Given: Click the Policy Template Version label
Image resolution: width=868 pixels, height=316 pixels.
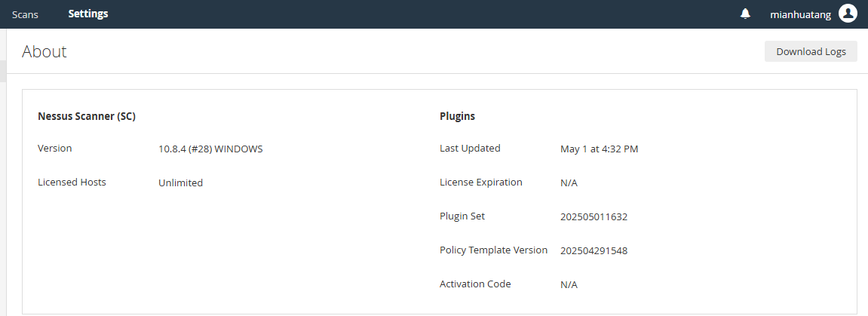Looking at the screenshot, I should click(493, 250).
